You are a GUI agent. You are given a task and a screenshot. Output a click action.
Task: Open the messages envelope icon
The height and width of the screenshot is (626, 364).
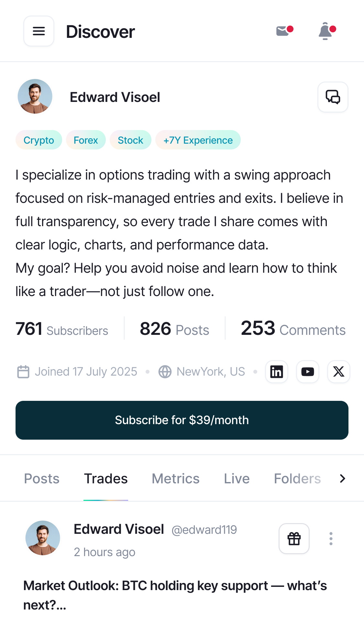pos(283,31)
